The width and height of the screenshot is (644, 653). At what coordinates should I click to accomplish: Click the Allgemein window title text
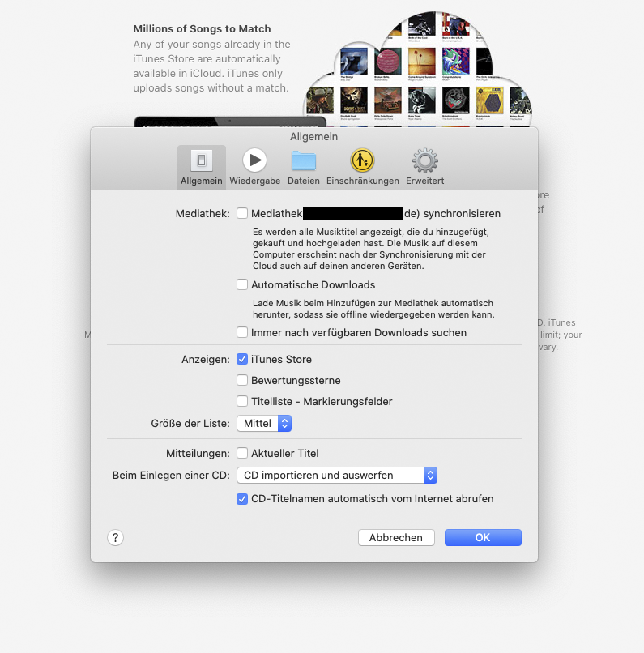313,137
